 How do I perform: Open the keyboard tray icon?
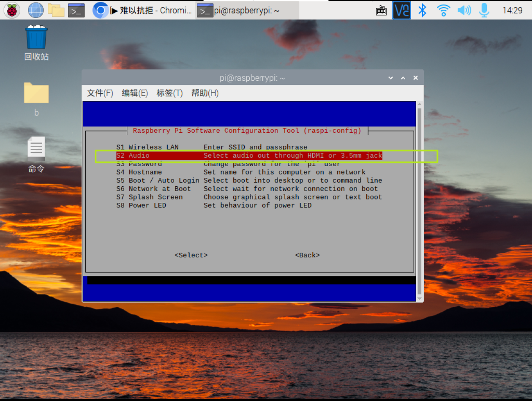pos(381,11)
